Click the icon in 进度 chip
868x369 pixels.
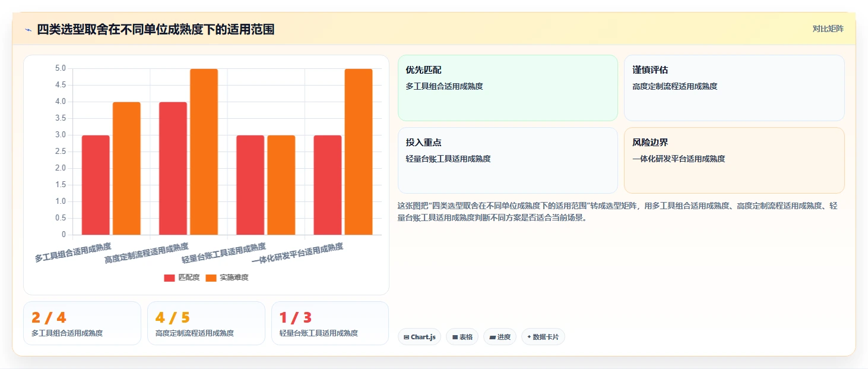(492, 337)
